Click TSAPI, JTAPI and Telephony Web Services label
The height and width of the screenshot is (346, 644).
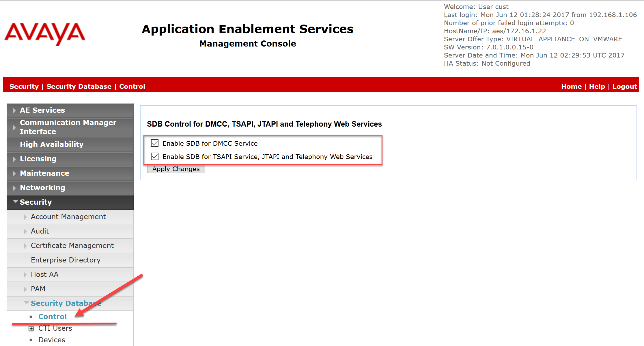(267, 157)
